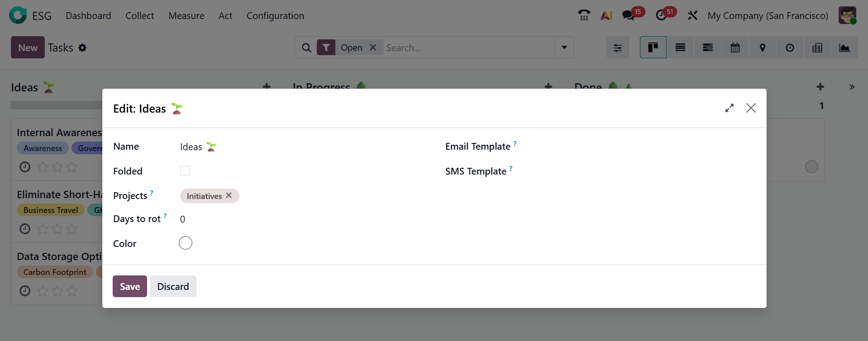Open the Tasks settings gear
The width and height of the screenshot is (868, 341).
pos(82,47)
